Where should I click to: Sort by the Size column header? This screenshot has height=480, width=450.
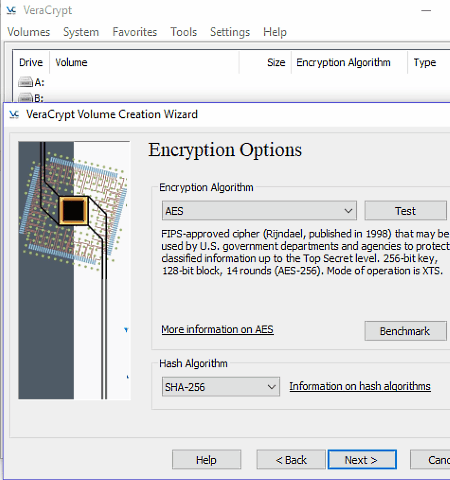point(265,62)
